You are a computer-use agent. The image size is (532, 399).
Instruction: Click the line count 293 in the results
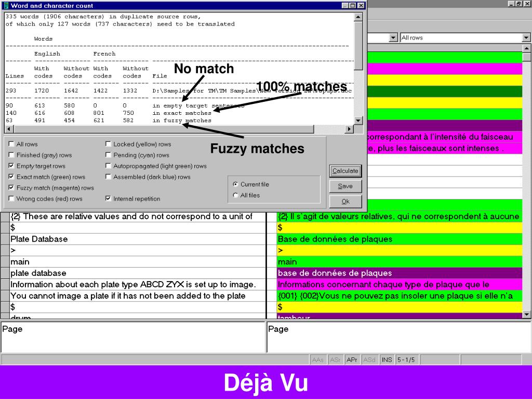(x=11, y=90)
